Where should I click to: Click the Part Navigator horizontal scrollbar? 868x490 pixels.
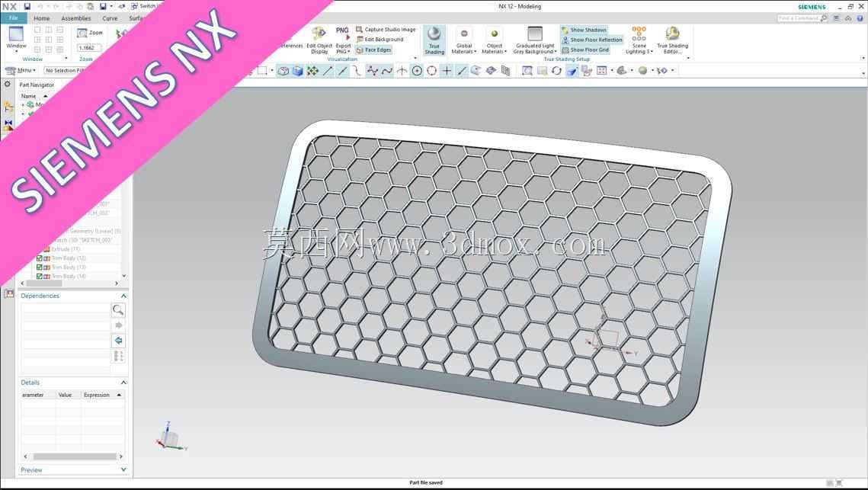point(45,283)
